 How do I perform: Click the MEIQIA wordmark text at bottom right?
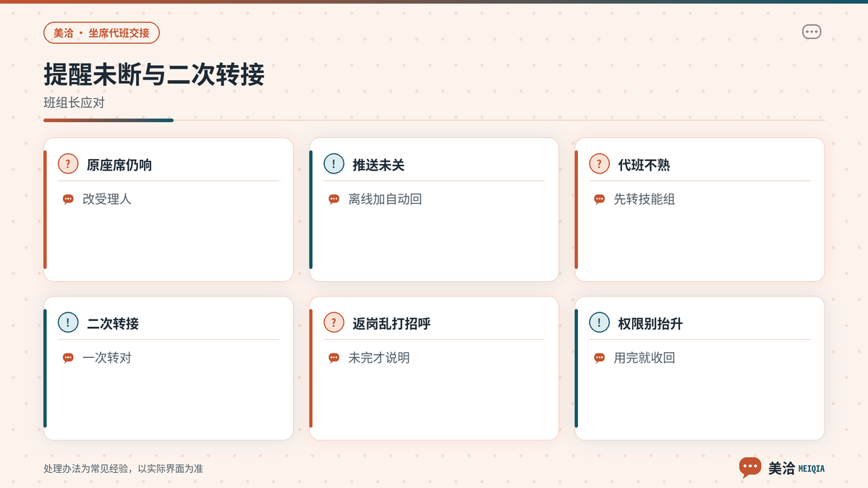pos(811,468)
